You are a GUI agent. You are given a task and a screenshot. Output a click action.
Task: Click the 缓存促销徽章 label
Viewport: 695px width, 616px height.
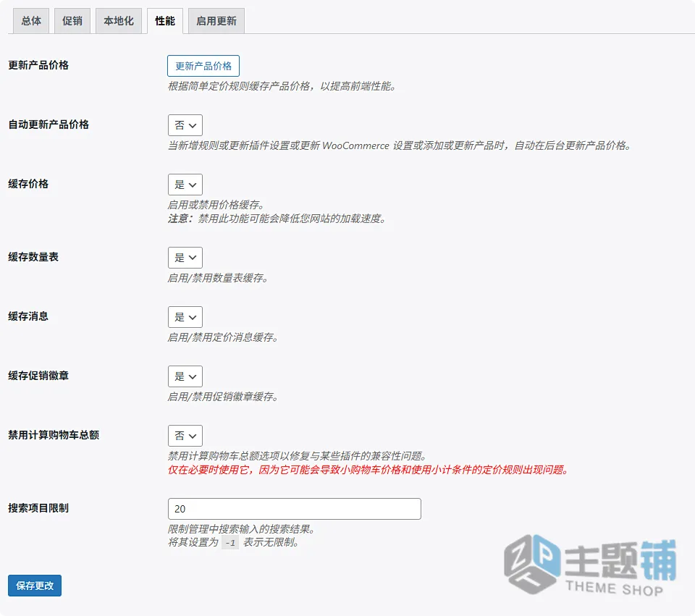pos(38,376)
